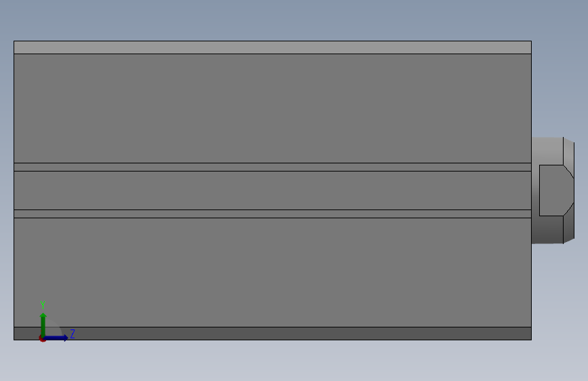
Task: Click the green Y axis arrow of the triad
Action: [43, 324]
